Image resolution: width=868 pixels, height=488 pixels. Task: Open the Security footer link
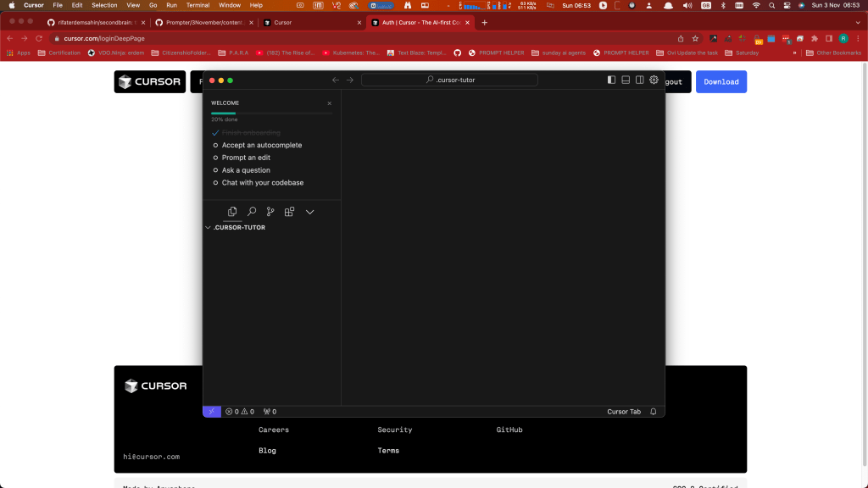tap(395, 430)
